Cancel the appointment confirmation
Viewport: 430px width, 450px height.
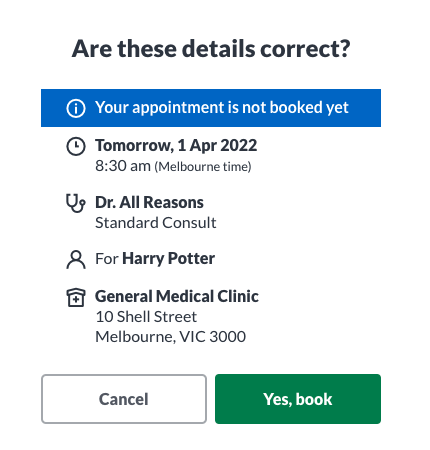(124, 399)
